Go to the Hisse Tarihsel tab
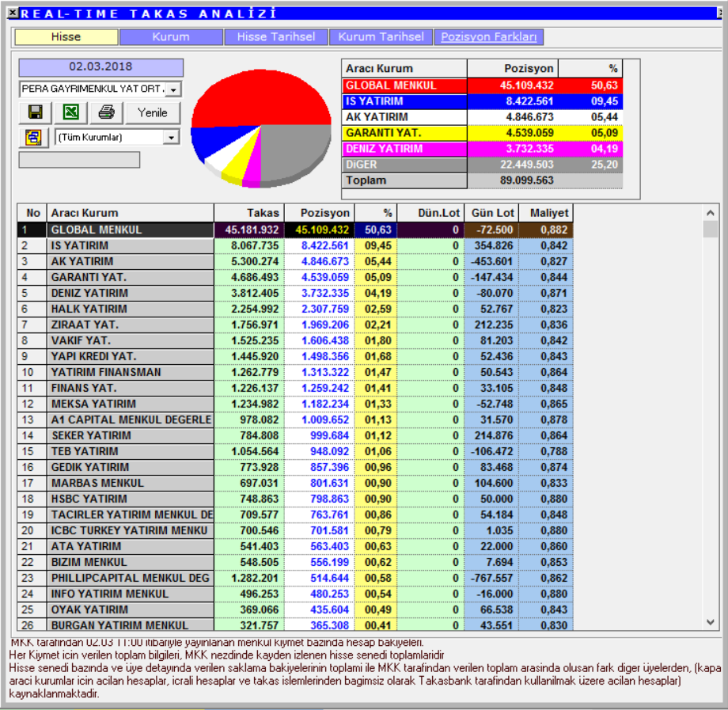 [276, 36]
